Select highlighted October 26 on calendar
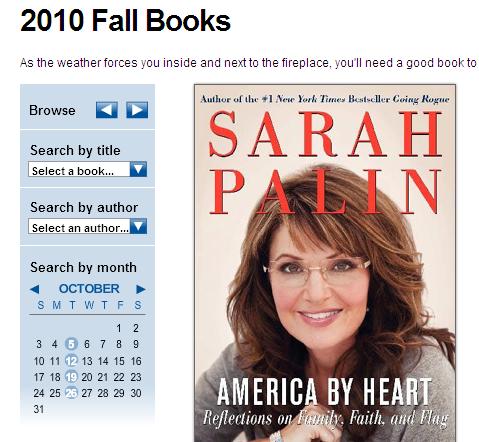Viewport: 479px width, 442px height. (71, 393)
